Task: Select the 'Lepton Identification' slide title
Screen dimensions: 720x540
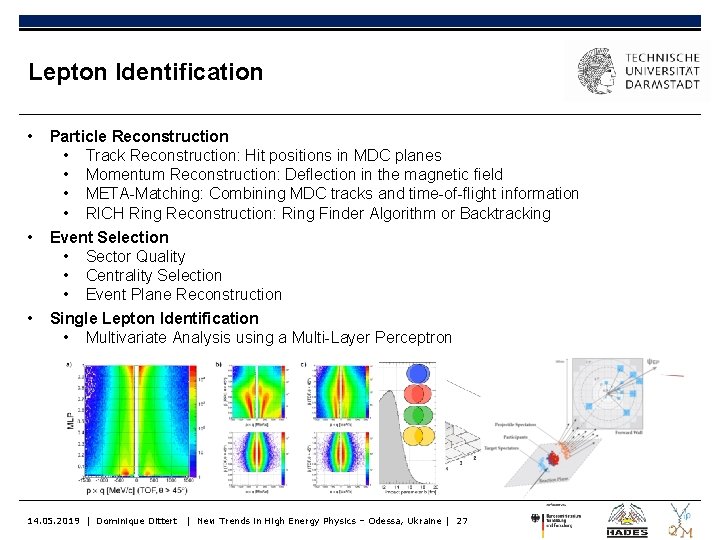Action: pyautogui.click(x=146, y=72)
